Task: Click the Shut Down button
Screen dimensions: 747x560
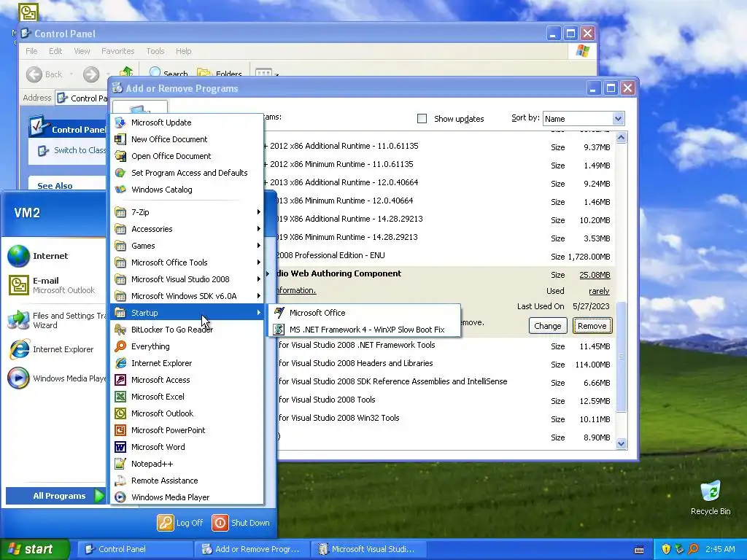Action: (x=241, y=522)
